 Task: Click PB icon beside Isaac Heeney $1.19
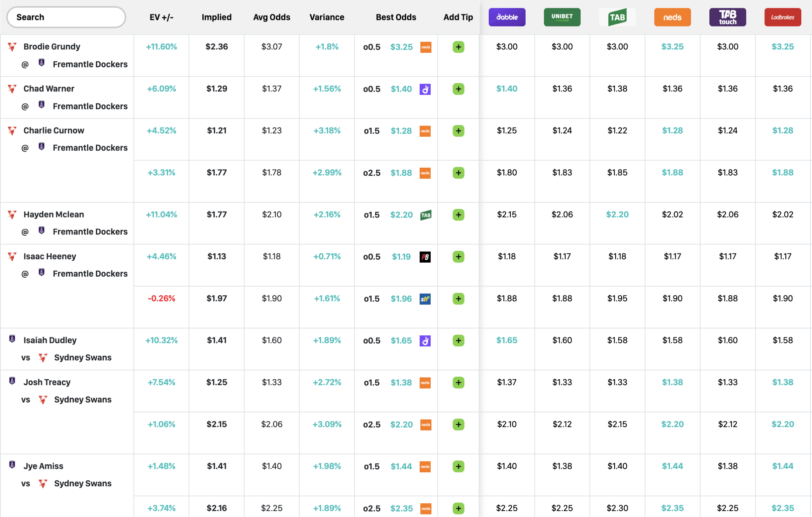(425, 257)
